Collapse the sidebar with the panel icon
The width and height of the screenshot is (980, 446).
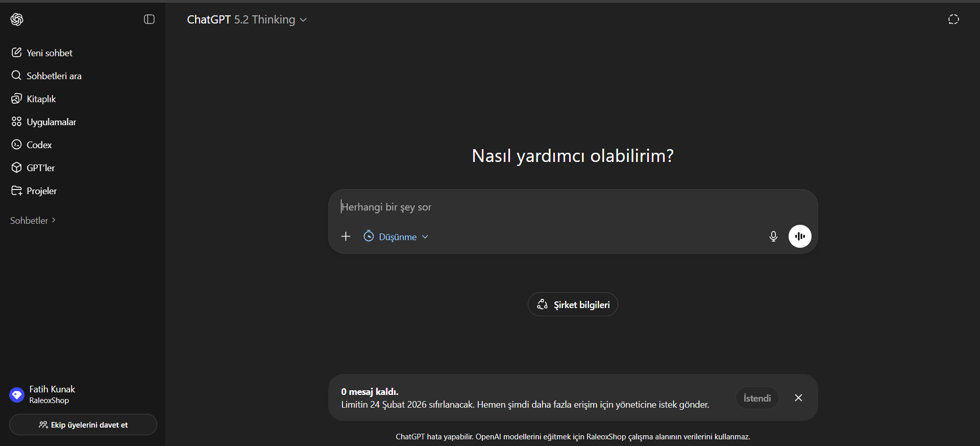point(149,19)
